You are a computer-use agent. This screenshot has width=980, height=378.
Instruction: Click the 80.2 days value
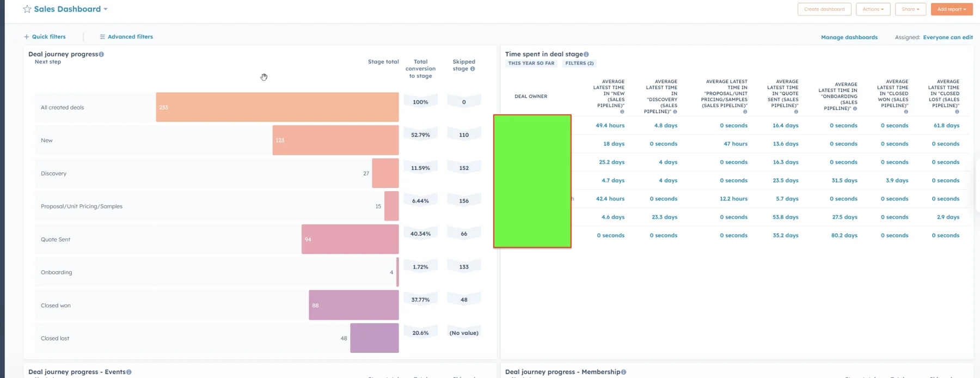coord(844,235)
